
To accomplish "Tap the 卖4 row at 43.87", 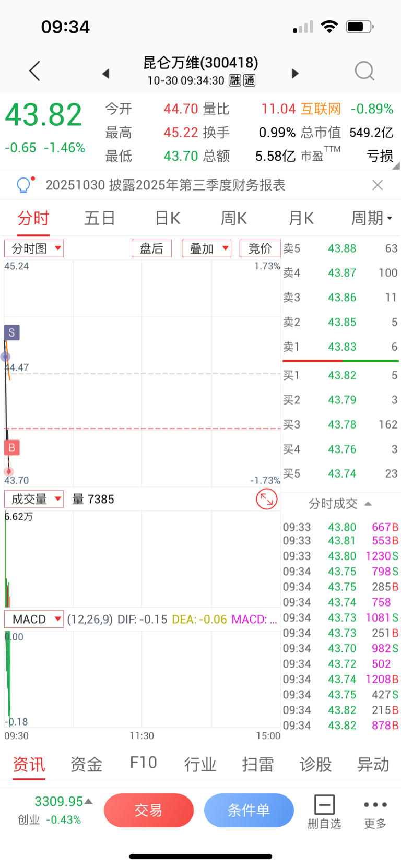I will [340, 273].
